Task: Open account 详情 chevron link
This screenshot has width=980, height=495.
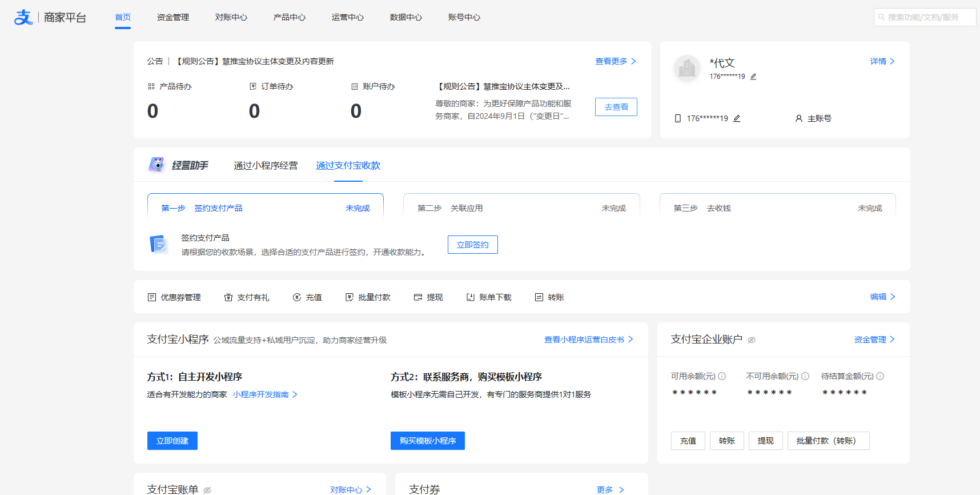Action: (882, 61)
